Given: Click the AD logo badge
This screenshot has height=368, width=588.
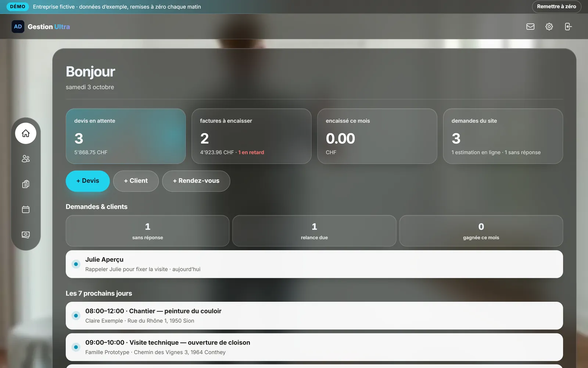Looking at the screenshot, I should point(18,26).
